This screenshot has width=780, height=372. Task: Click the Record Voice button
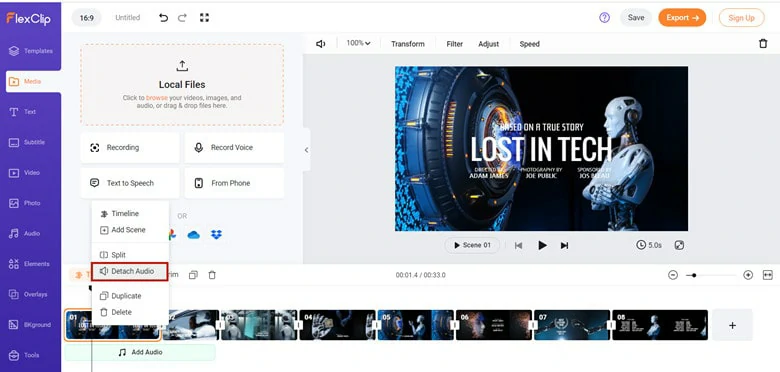pyautogui.click(x=234, y=148)
